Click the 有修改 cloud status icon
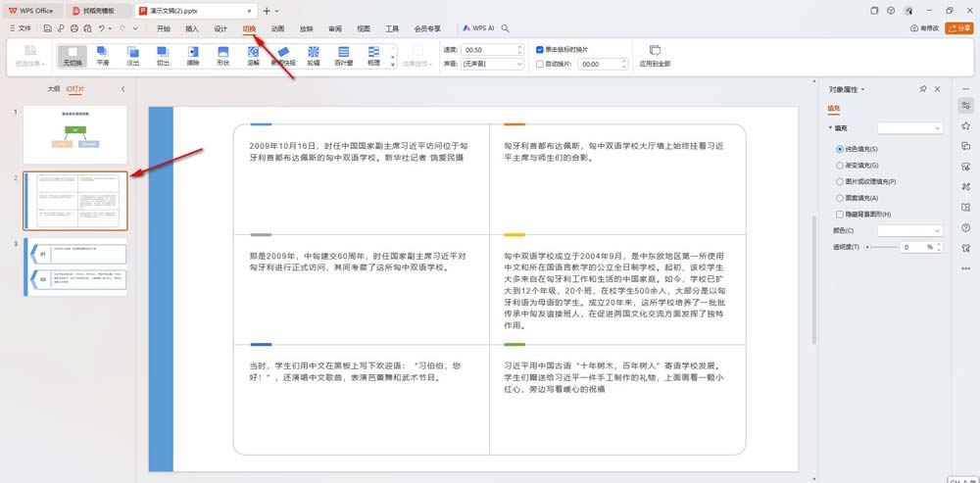980x483 pixels. pyautogui.click(x=924, y=28)
